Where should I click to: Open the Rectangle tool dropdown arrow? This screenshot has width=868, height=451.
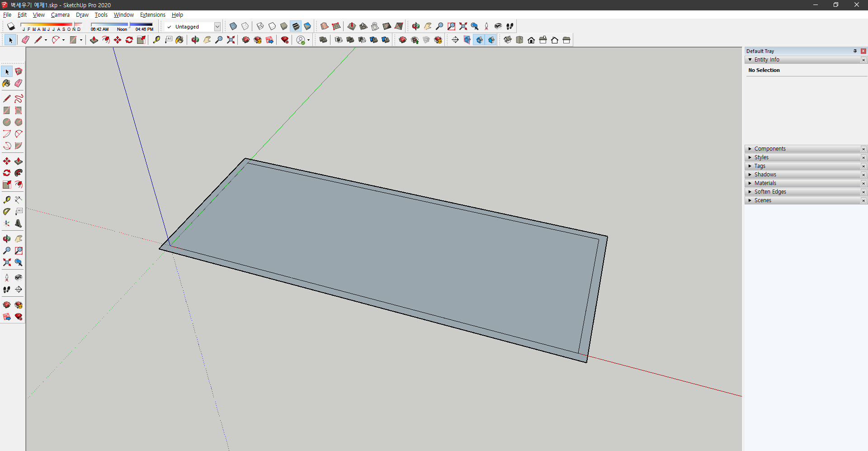pyautogui.click(x=81, y=40)
